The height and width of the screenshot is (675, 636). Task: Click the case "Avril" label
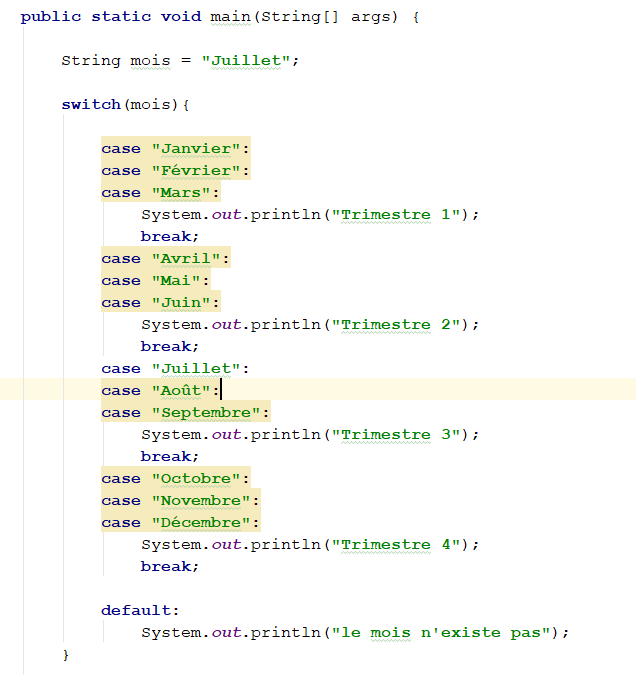tap(166, 259)
